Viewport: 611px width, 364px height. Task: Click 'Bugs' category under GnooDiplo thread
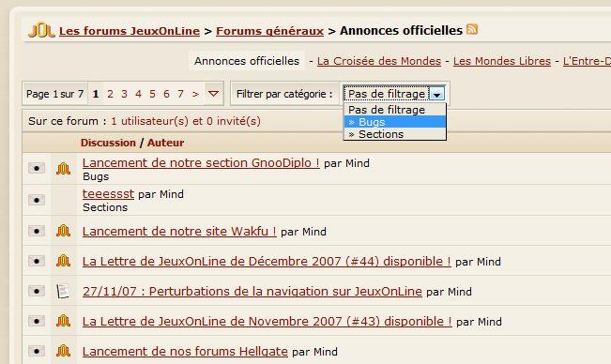pos(96,176)
